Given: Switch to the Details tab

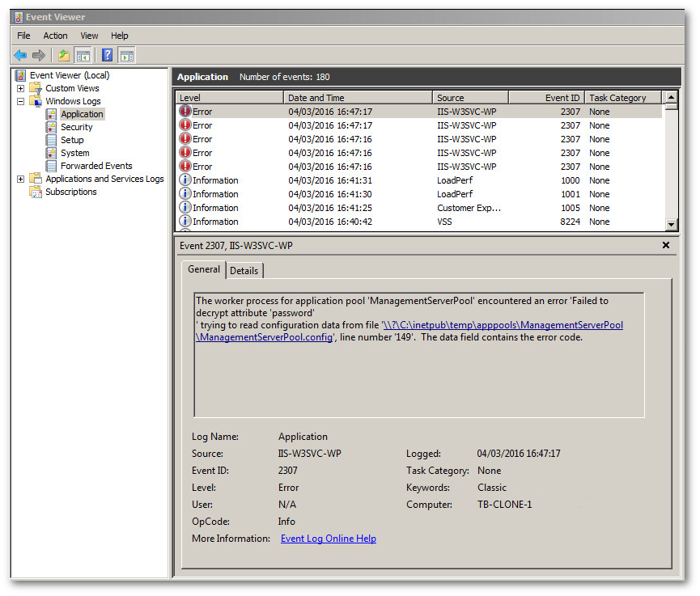Looking at the screenshot, I should click(x=244, y=270).
